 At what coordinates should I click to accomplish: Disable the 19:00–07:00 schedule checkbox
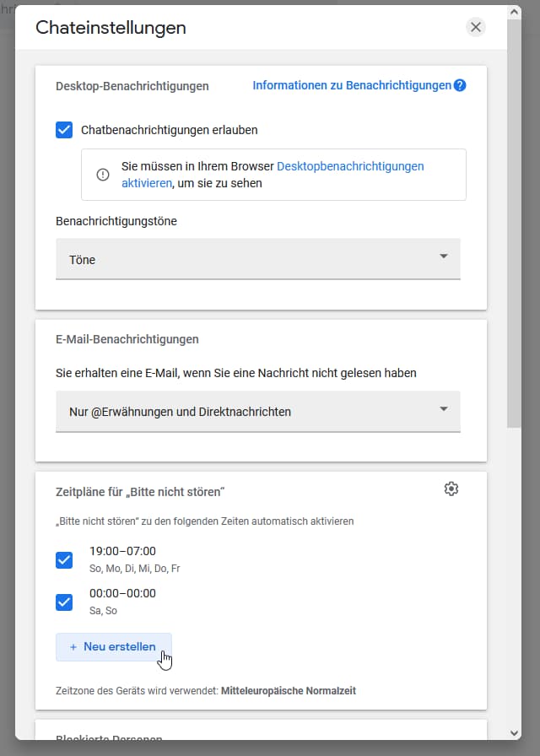pyautogui.click(x=64, y=560)
